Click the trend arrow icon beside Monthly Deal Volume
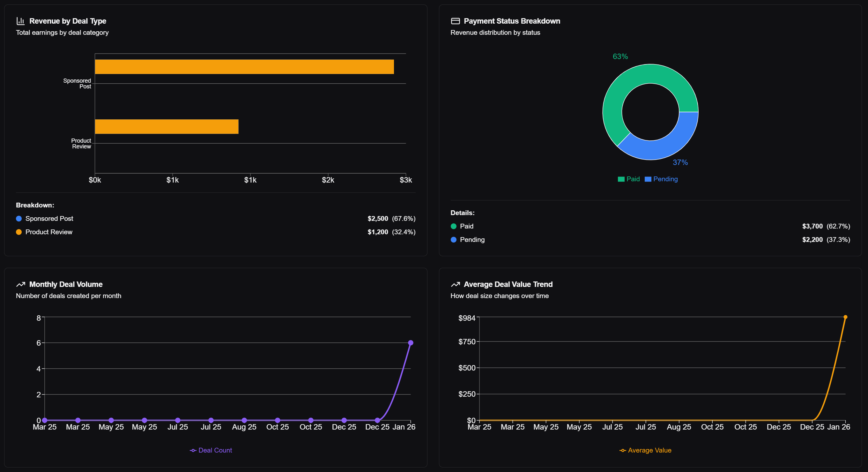The image size is (868, 472). click(20, 285)
